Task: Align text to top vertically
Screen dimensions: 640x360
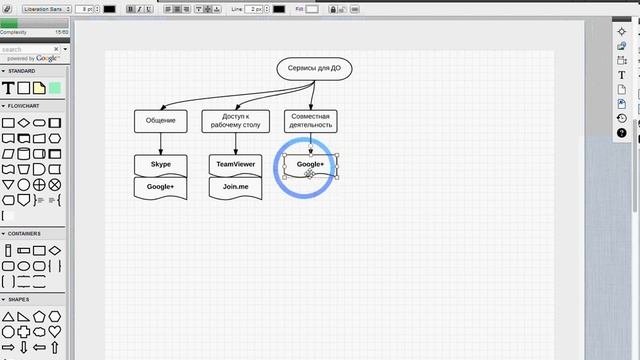Action: point(199,9)
